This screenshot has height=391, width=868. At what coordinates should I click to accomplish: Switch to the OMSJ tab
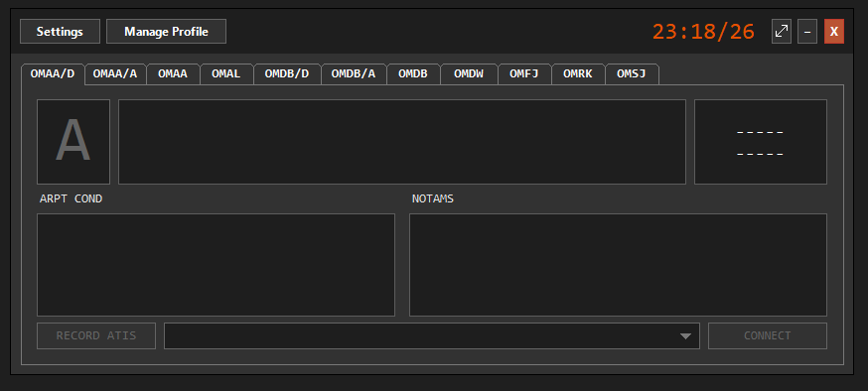pos(632,74)
